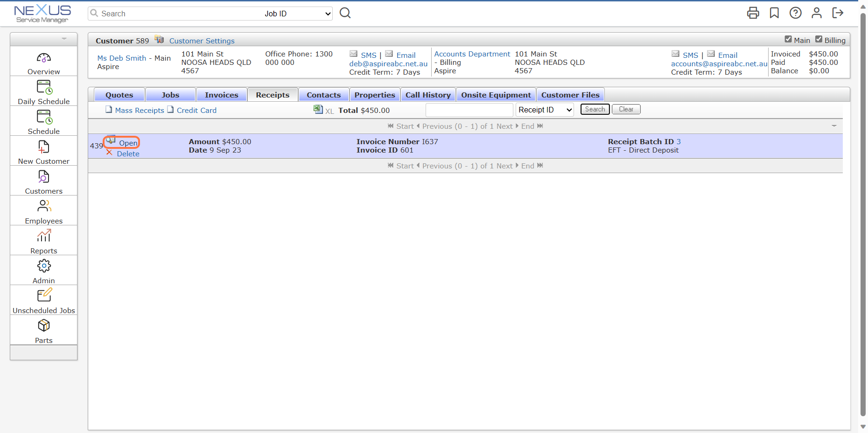Email deb@aspireabc.net.au address link

click(388, 63)
